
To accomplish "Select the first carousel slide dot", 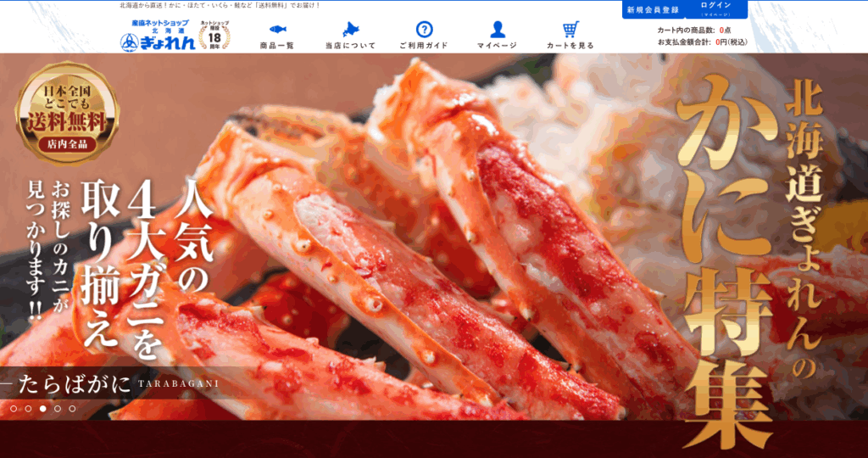I will 14,409.
